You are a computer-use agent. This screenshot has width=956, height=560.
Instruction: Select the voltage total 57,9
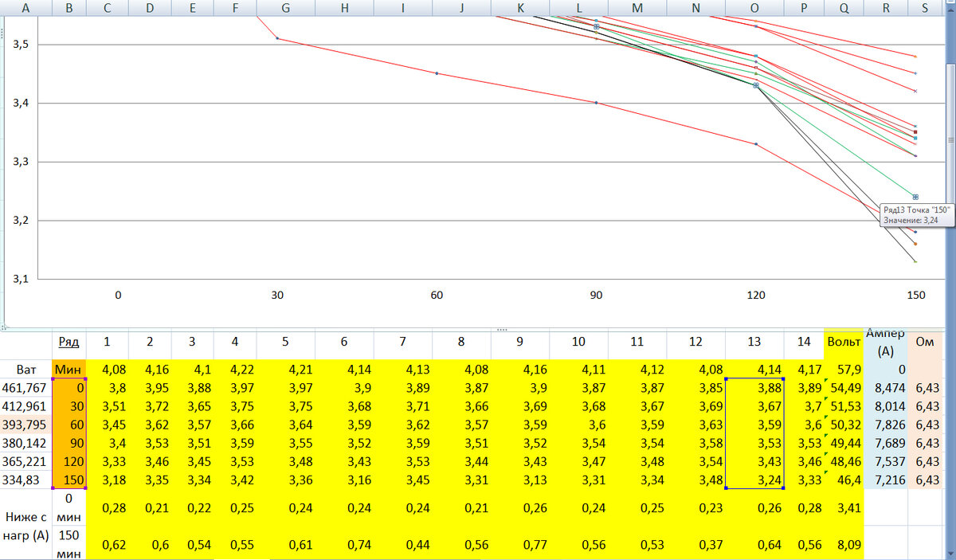click(844, 370)
